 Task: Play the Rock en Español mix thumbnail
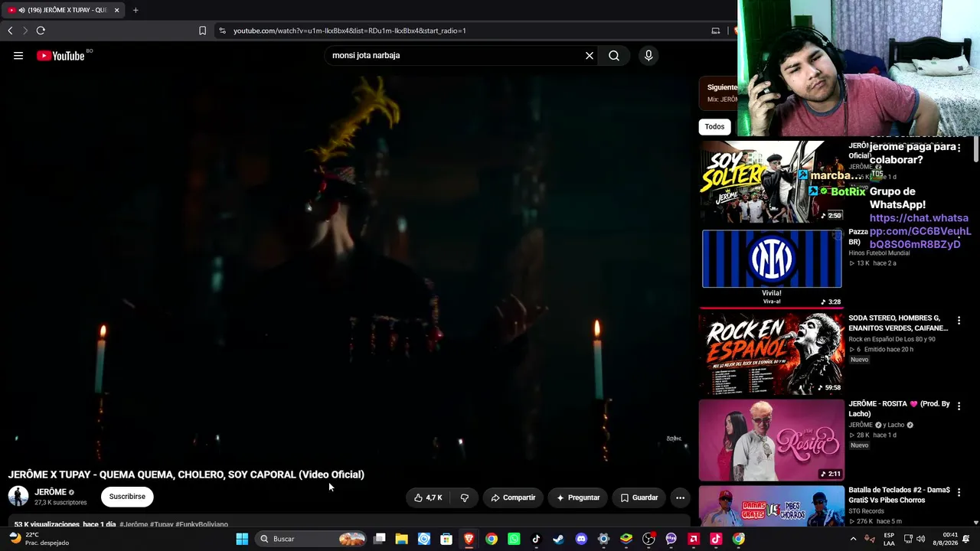[x=772, y=354]
